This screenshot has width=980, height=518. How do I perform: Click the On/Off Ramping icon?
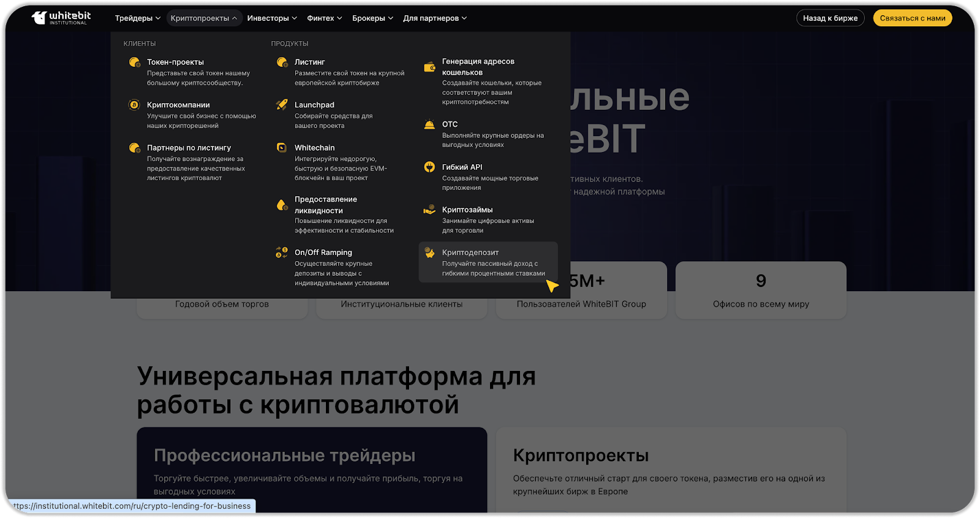[282, 253]
